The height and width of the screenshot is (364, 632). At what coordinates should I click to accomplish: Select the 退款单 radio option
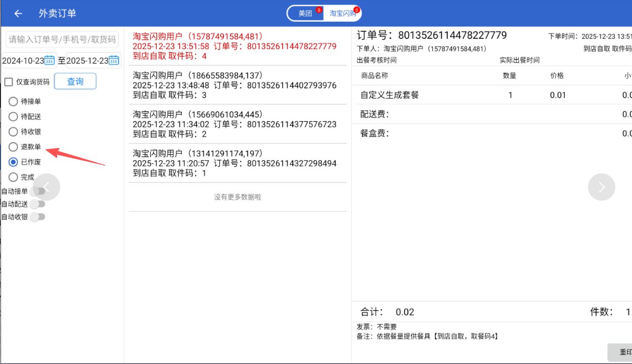click(x=14, y=147)
